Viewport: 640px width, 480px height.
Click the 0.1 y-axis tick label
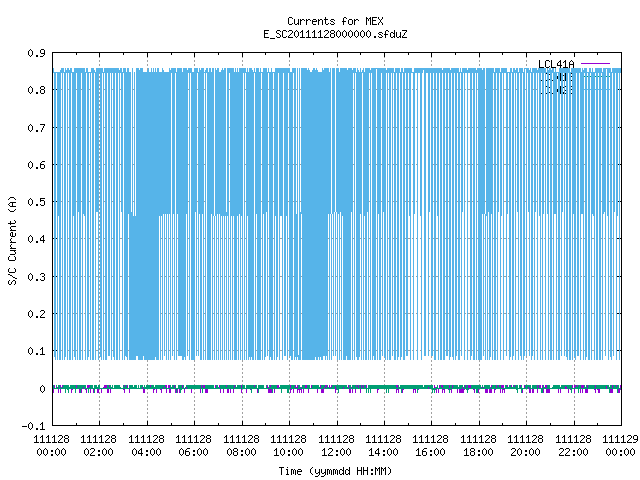(x=36, y=351)
